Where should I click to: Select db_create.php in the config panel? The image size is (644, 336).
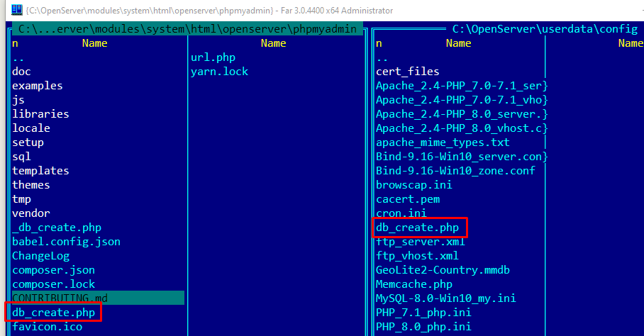(x=418, y=228)
